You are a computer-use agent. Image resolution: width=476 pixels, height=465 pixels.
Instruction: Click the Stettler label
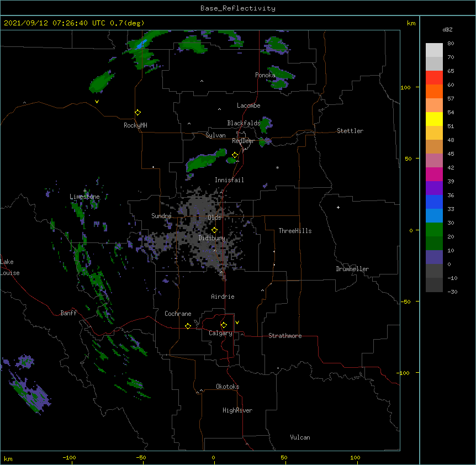pos(350,131)
